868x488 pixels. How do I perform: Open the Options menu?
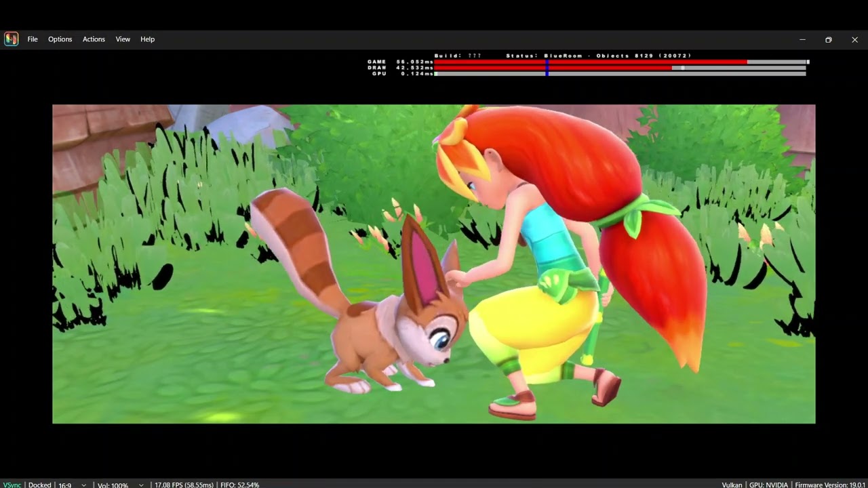60,39
